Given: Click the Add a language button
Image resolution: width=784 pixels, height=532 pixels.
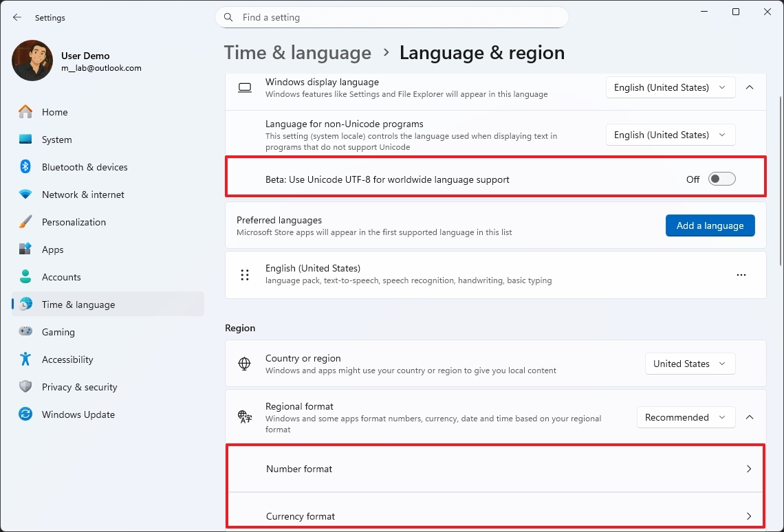Looking at the screenshot, I should [710, 225].
